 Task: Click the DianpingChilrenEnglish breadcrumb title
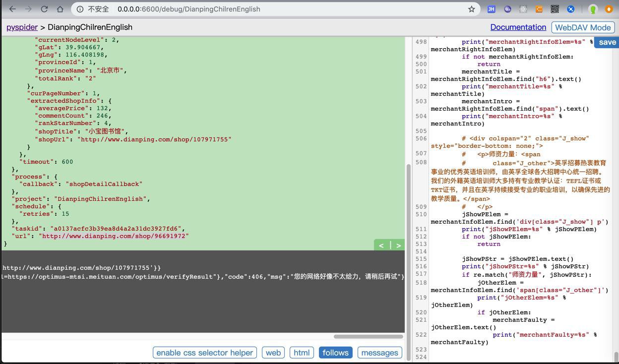point(90,27)
